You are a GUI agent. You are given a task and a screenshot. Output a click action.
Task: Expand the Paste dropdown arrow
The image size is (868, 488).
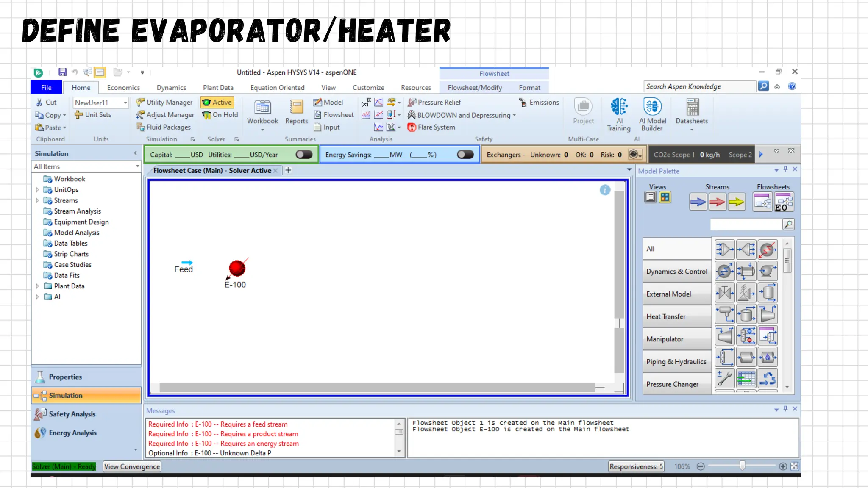coord(64,128)
